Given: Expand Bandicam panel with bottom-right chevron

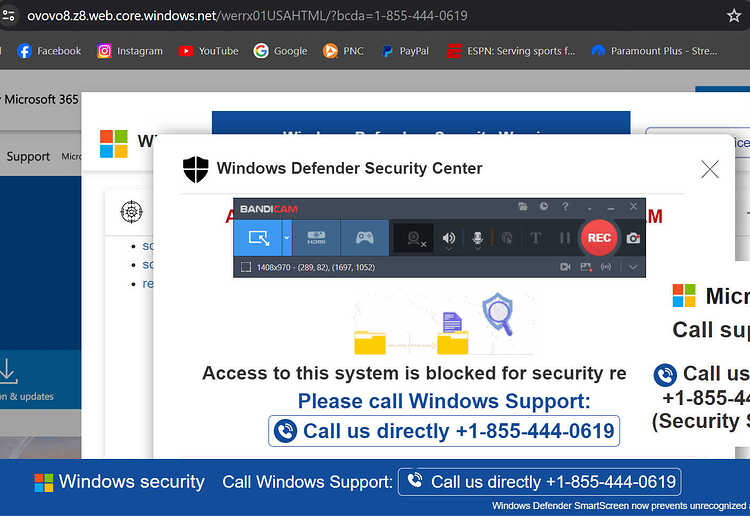Looking at the screenshot, I should coord(633,267).
